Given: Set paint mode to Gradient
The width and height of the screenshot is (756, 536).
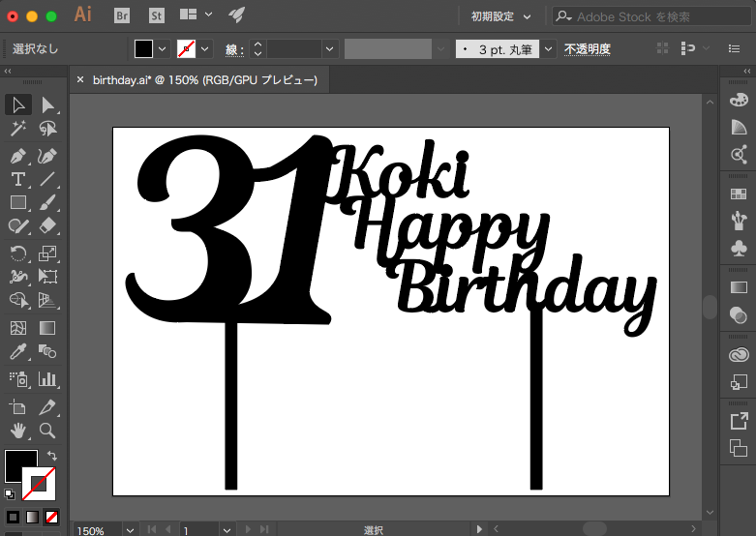Looking at the screenshot, I should click(x=32, y=518).
